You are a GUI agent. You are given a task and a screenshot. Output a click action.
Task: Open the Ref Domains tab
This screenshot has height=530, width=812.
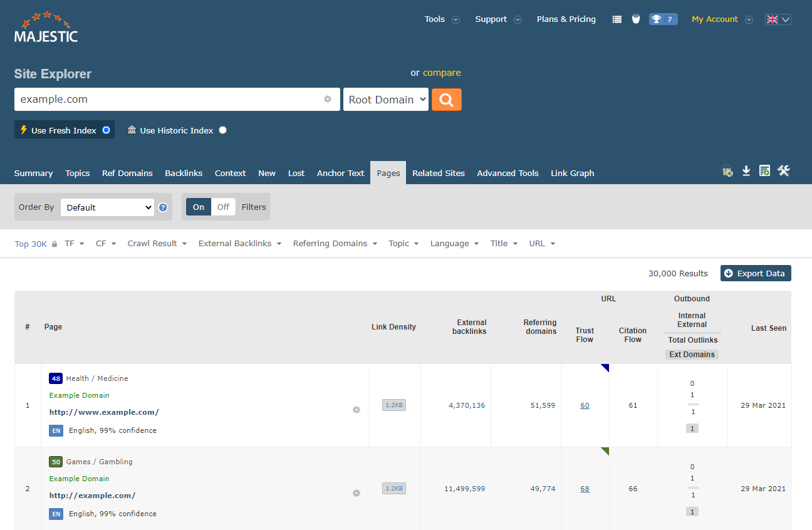pos(127,173)
